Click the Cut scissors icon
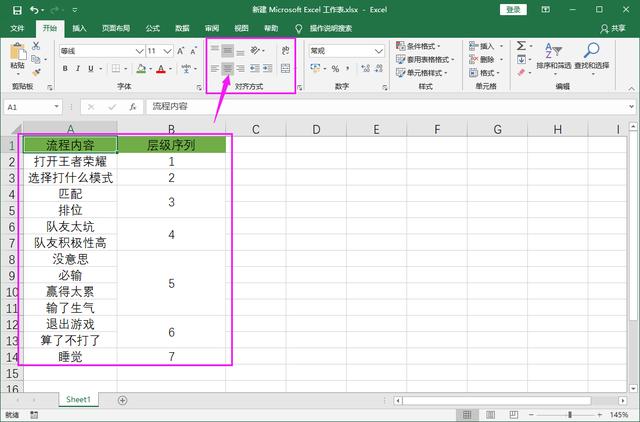 pos(36,47)
